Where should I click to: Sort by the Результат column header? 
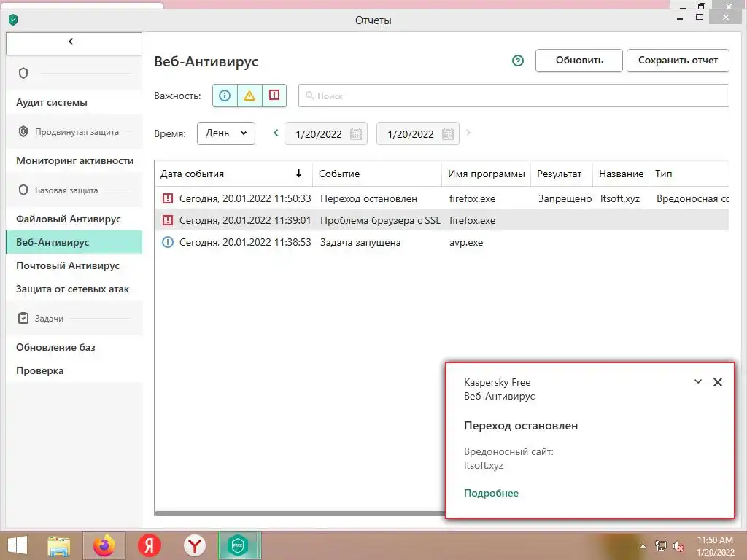click(x=562, y=174)
